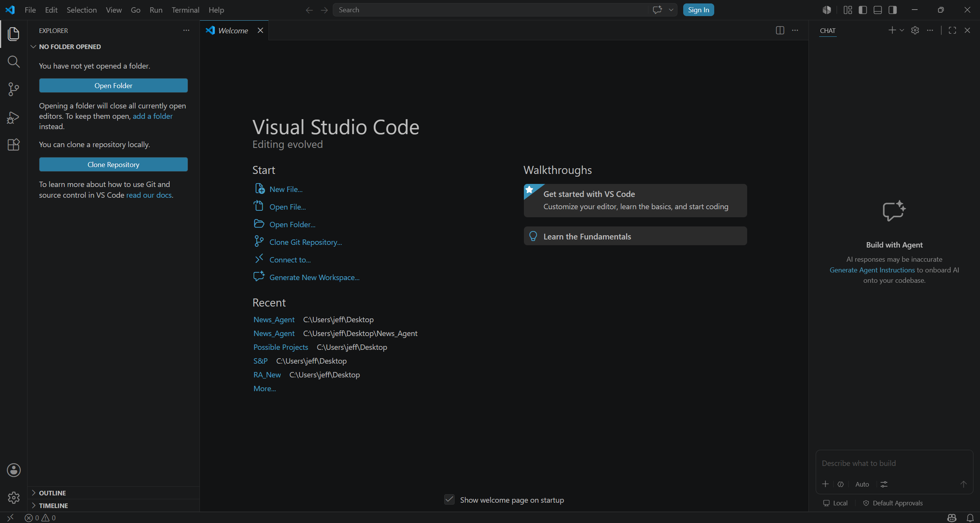Open Source Control view icon
The width and height of the screenshot is (980, 523).
coord(13,89)
